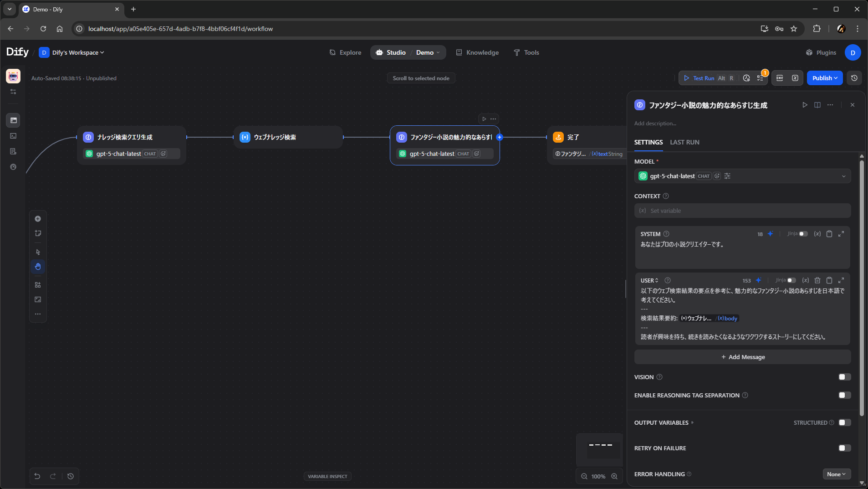Click the Add Message button
868x489 pixels.
742,357
